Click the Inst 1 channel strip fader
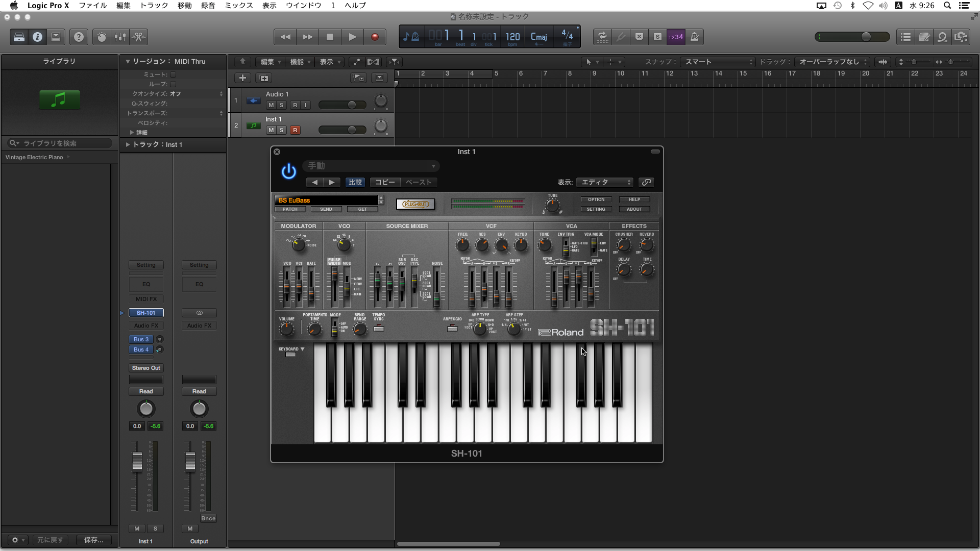980x551 pixels. click(137, 461)
